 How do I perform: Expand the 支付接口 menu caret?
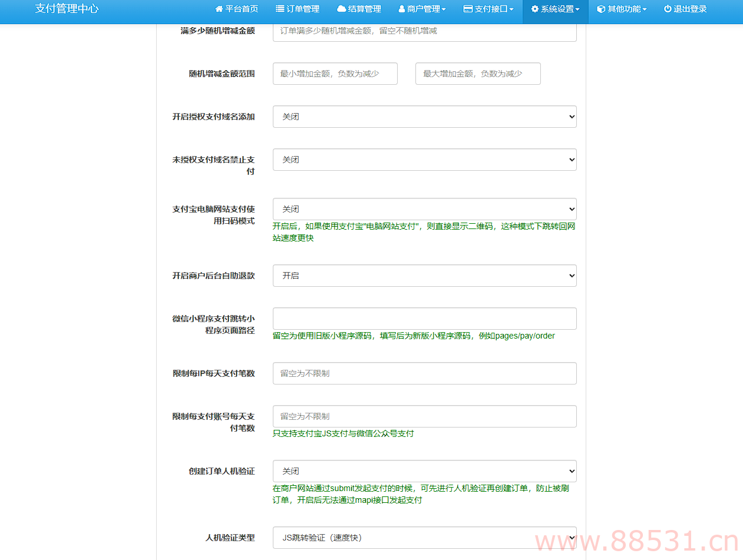[511, 10]
